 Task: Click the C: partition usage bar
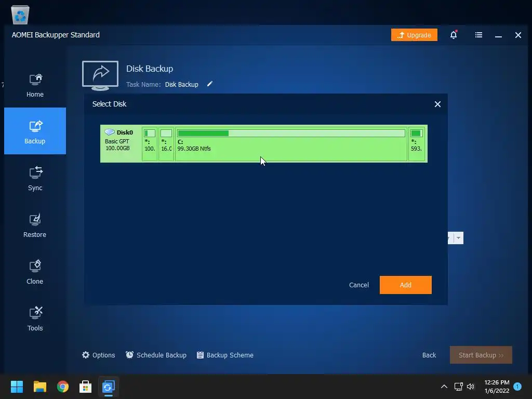click(291, 134)
